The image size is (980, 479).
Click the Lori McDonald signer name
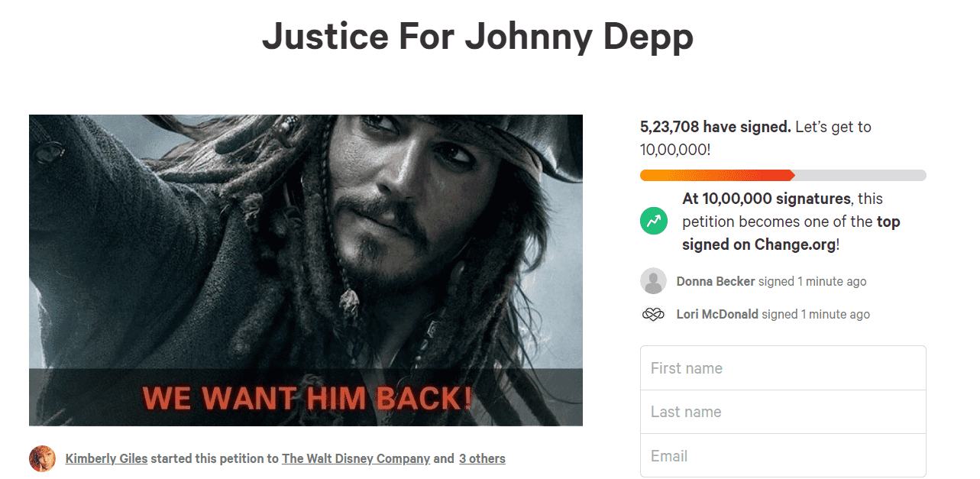[x=716, y=315]
